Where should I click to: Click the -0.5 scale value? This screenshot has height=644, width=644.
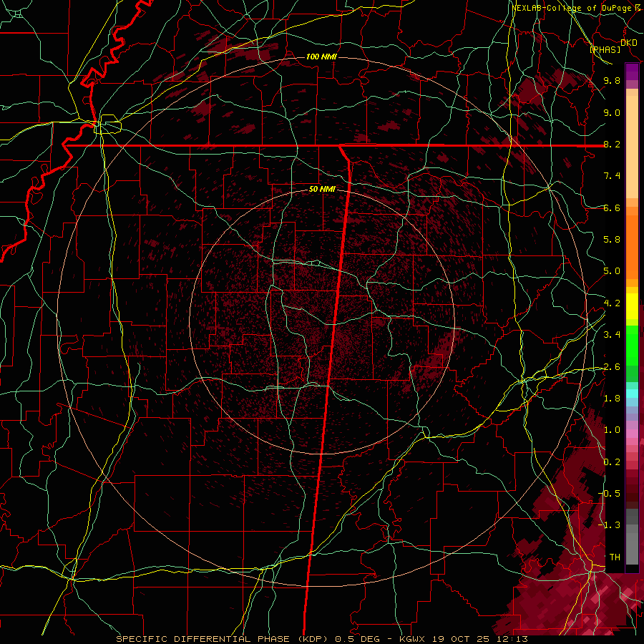pyautogui.click(x=610, y=493)
